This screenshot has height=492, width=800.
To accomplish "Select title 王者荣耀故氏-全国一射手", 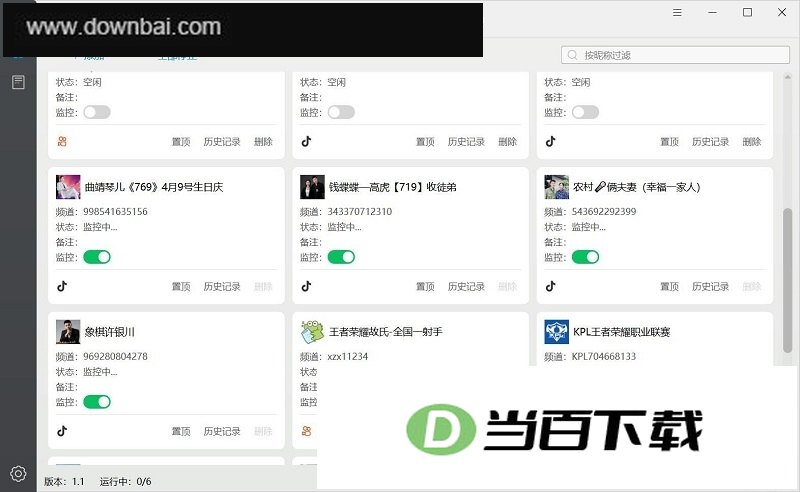I will [386, 332].
